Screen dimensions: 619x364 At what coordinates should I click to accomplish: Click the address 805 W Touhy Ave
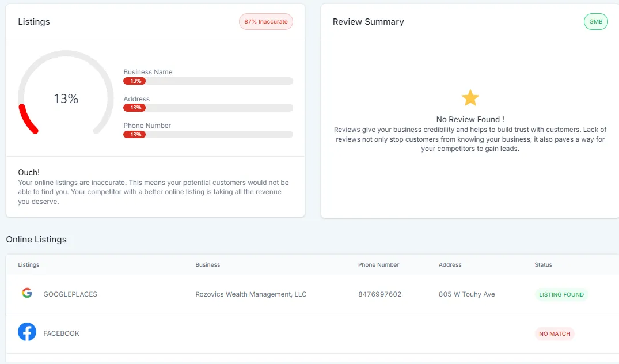click(466, 294)
